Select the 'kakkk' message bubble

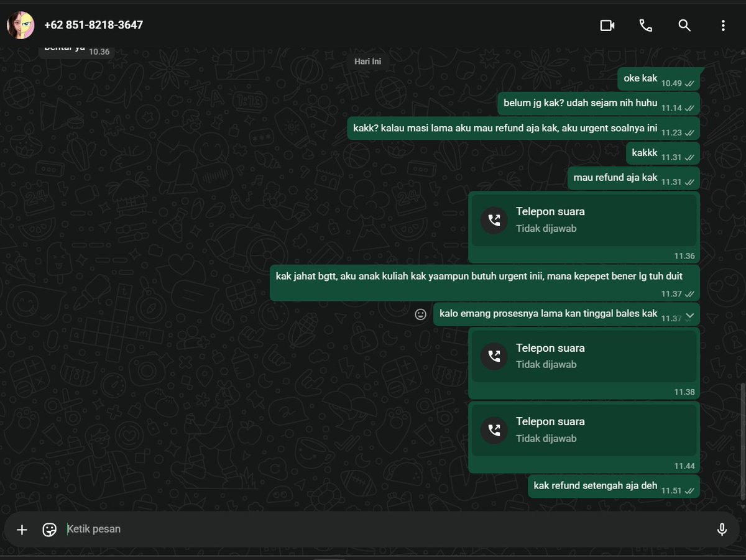(663, 153)
